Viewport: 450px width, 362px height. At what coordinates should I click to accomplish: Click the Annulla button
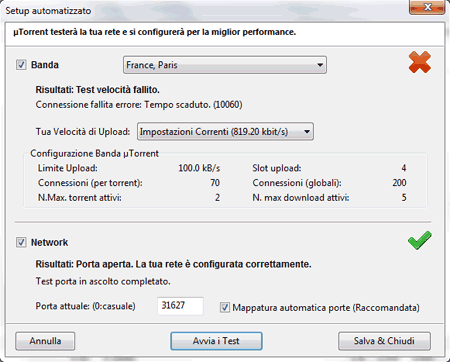pyautogui.click(x=45, y=341)
